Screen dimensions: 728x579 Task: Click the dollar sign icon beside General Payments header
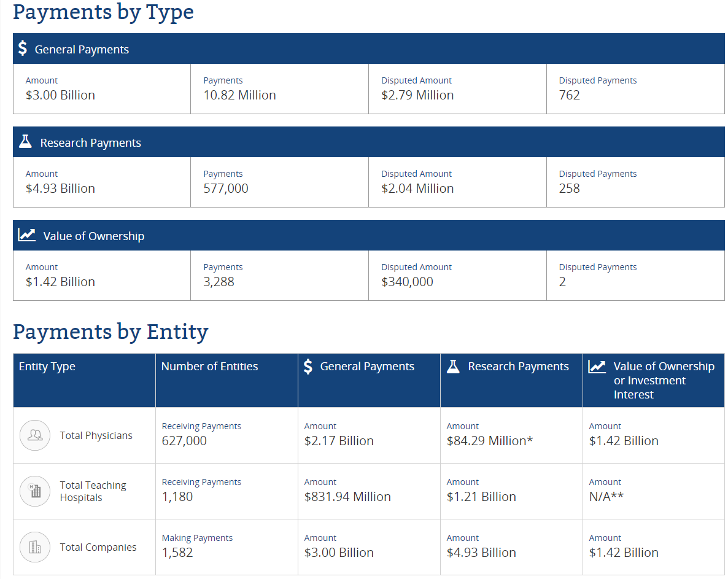point(23,49)
